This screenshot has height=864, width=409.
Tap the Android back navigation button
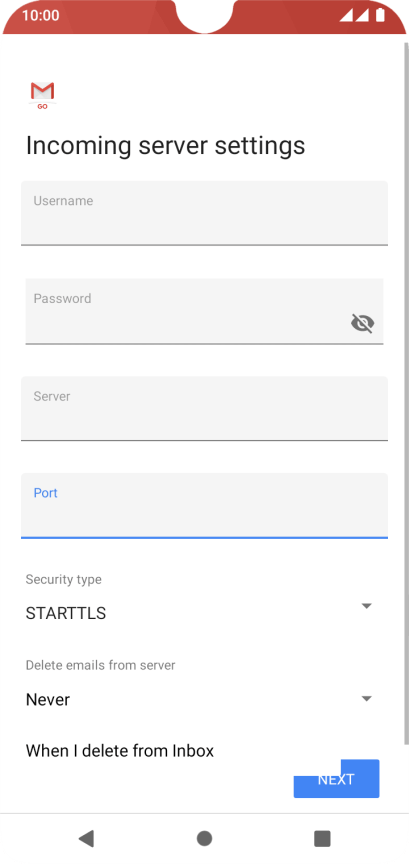[86, 838]
